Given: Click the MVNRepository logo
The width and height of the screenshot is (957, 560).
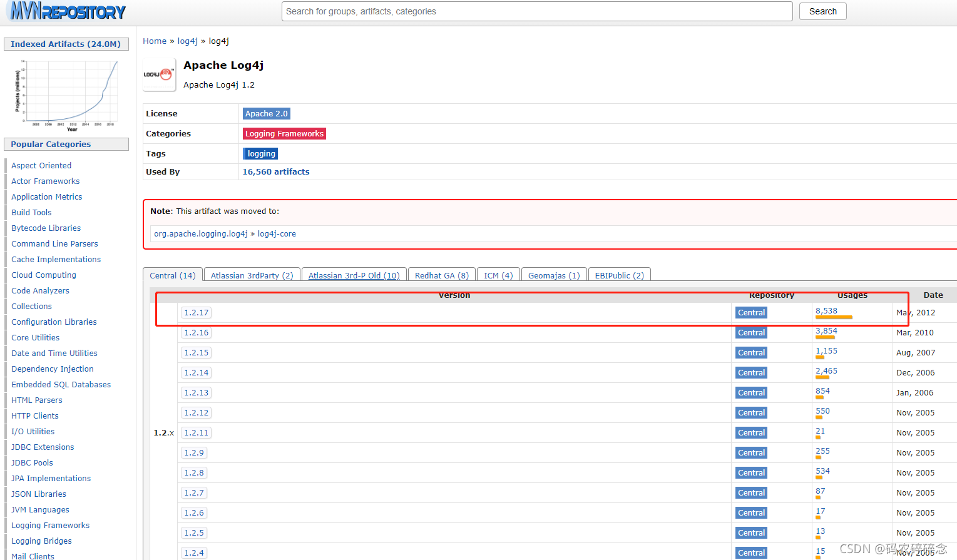Looking at the screenshot, I should point(67,11).
